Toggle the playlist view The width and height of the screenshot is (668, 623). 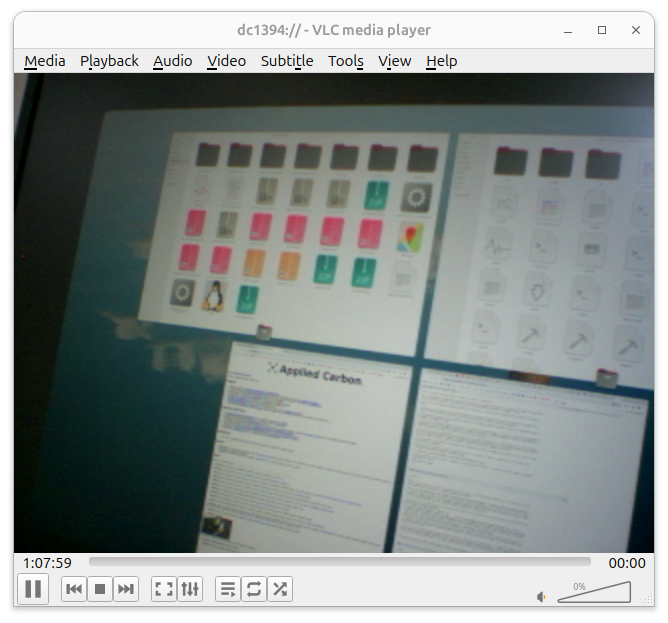pos(228,589)
